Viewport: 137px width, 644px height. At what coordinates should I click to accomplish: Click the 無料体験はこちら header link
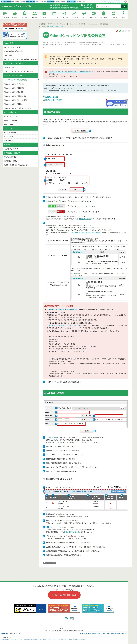[89, 8]
